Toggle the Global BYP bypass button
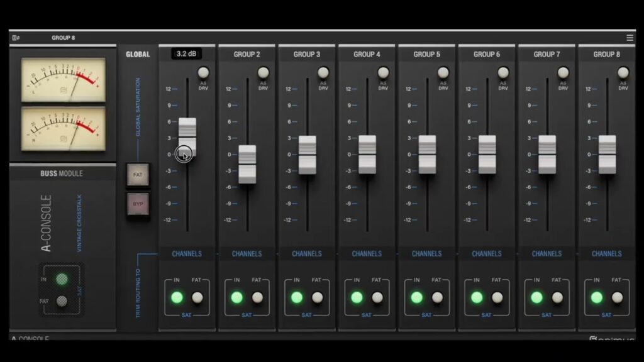Viewport: 644px width, 362px height. tap(138, 204)
